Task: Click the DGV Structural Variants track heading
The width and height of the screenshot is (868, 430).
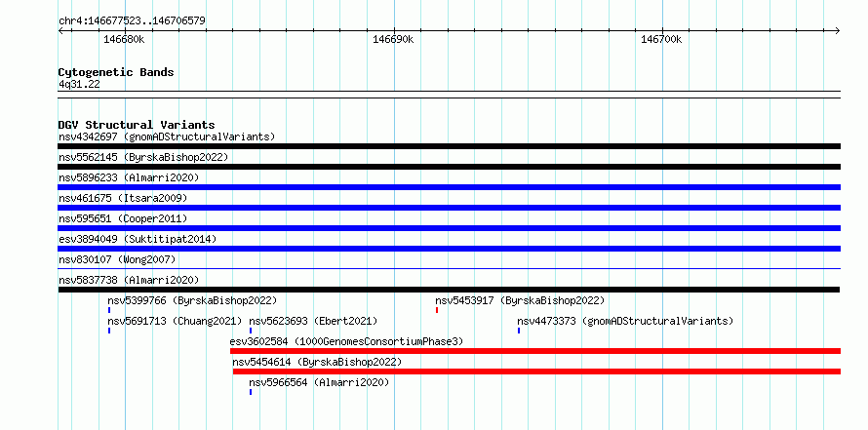Action: (x=137, y=125)
